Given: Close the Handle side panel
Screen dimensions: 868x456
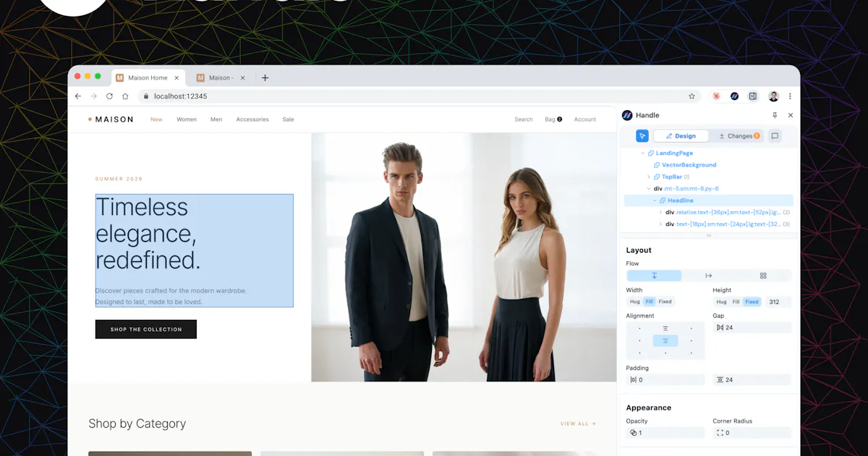Looking at the screenshot, I should pos(791,115).
